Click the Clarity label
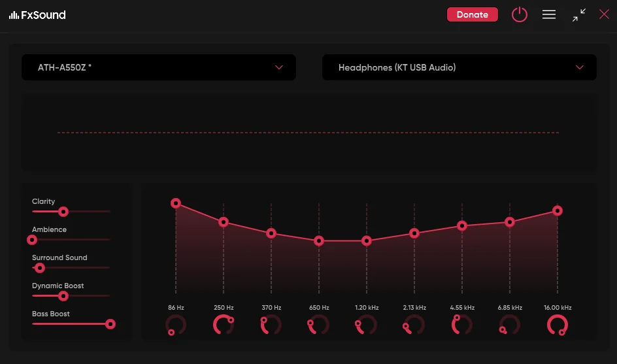The height and width of the screenshot is (364, 617). pyautogui.click(x=43, y=201)
